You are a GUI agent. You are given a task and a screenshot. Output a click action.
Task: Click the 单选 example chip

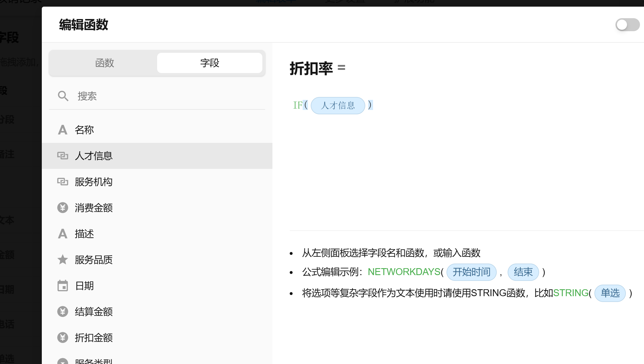[610, 293]
